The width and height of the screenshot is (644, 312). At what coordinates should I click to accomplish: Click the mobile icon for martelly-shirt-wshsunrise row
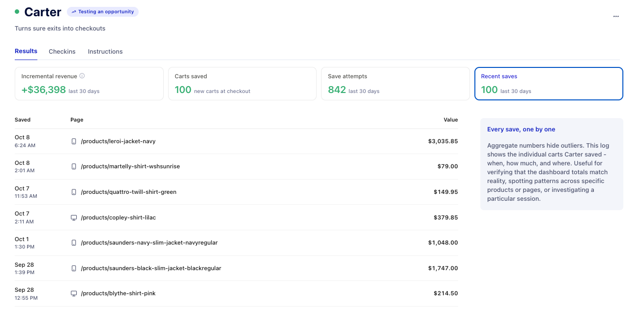point(74,166)
